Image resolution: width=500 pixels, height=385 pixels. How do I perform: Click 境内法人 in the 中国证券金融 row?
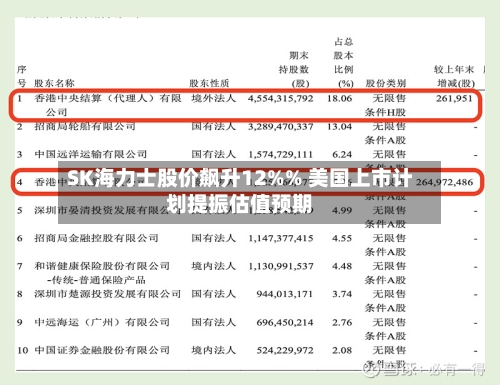point(213,350)
